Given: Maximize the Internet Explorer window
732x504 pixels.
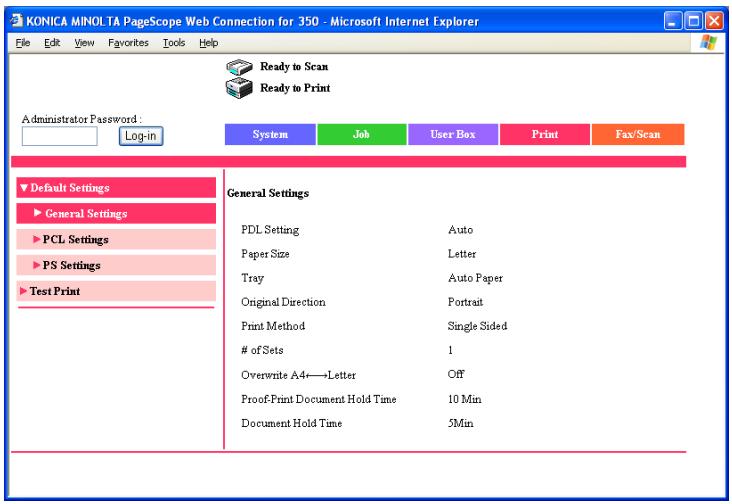Looking at the screenshot, I should [694, 21].
